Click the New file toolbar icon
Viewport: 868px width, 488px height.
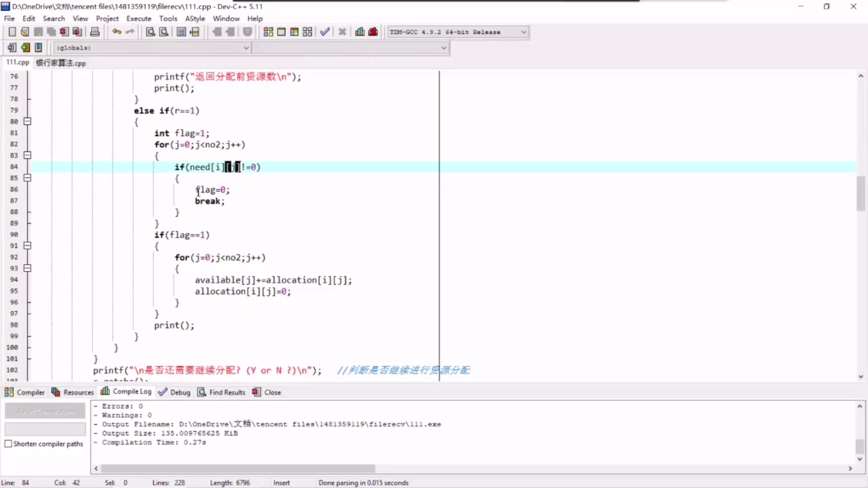(x=12, y=32)
